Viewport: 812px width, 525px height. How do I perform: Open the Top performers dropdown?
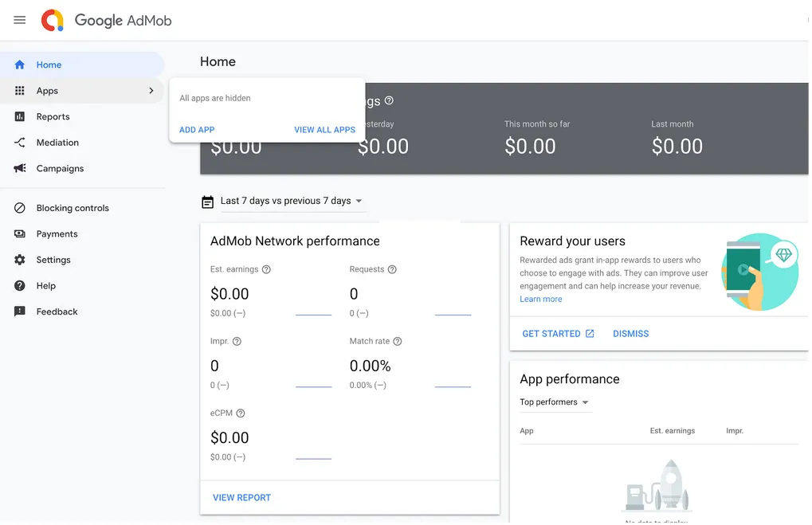point(554,402)
